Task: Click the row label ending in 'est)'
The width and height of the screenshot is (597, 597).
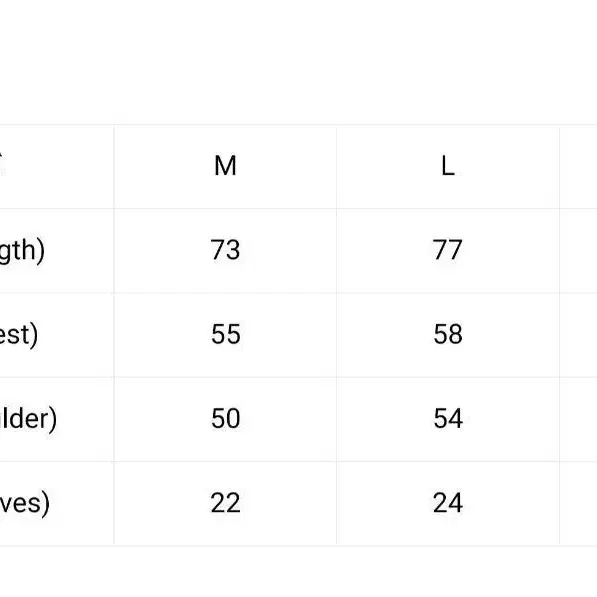Action: tap(19, 335)
